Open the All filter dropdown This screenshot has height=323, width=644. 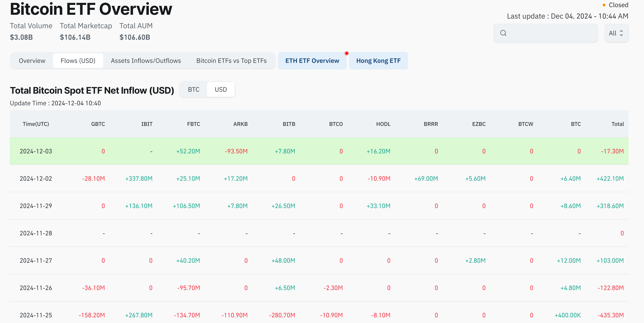tap(616, 33)
